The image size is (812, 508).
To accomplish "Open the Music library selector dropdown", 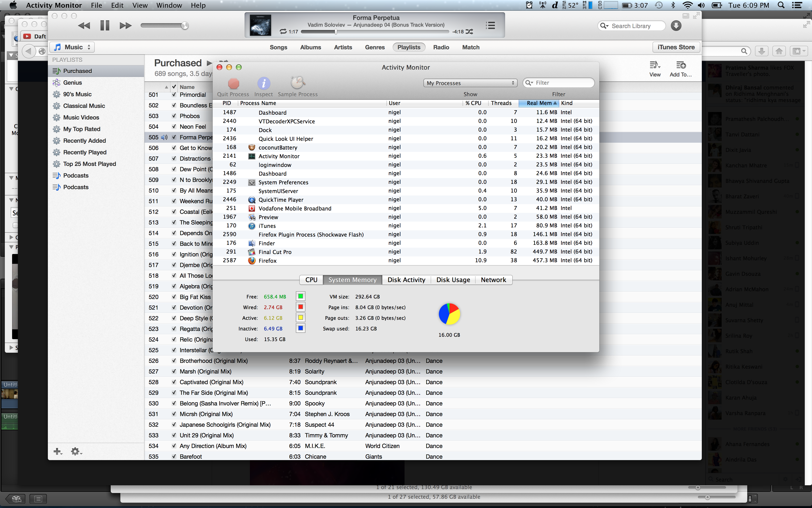I will point(72,47).
